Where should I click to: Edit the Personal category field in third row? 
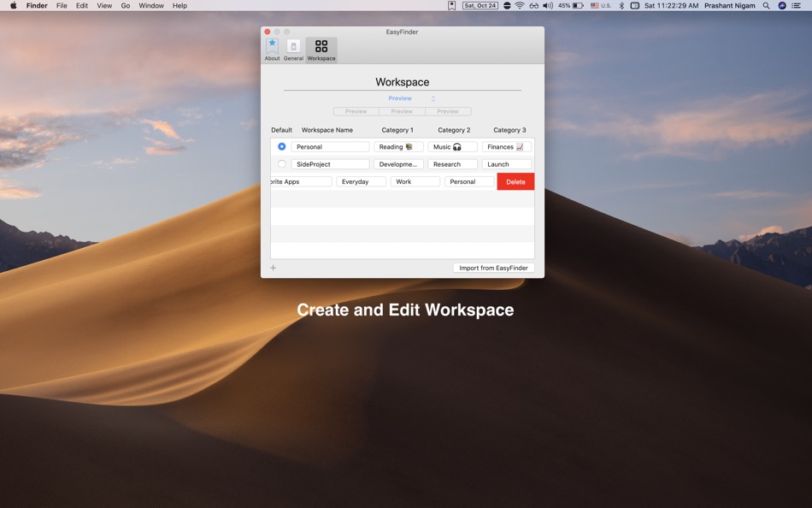coord(469,181)
